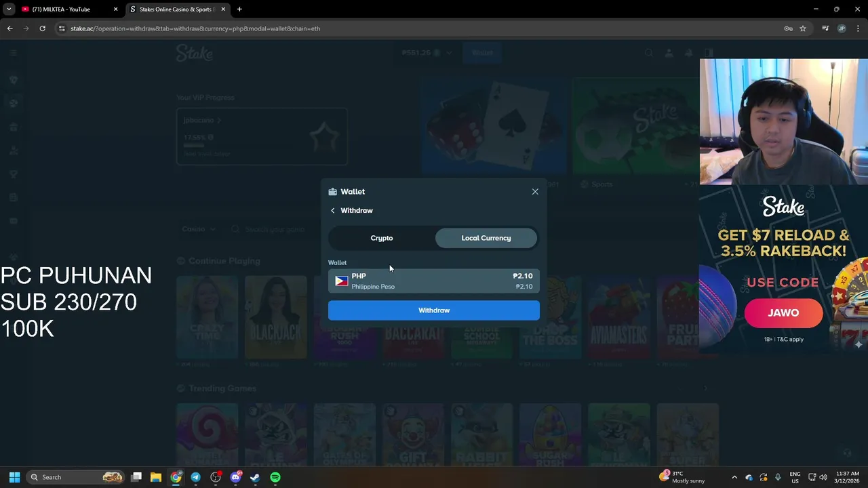868x488 pixels.
Task: Go forward one page in Chrome
Action: point(26,28)
